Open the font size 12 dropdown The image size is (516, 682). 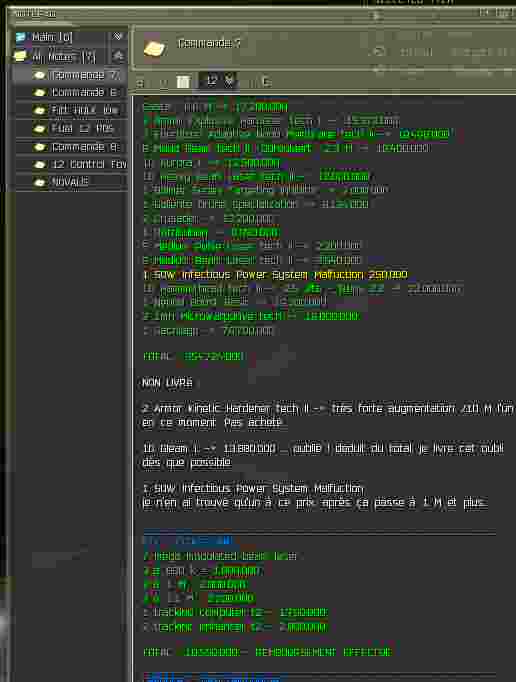click(x=219, y=81)
